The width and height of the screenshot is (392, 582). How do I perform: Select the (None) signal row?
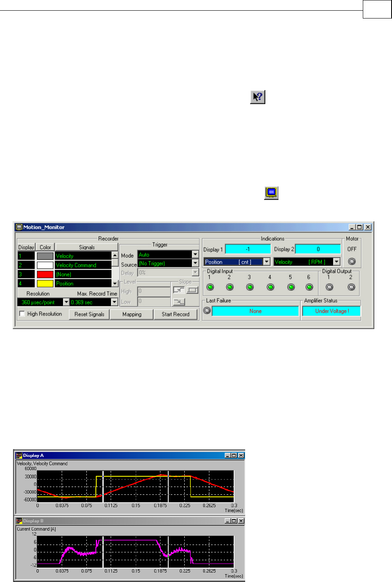click(x=84, y=274)
